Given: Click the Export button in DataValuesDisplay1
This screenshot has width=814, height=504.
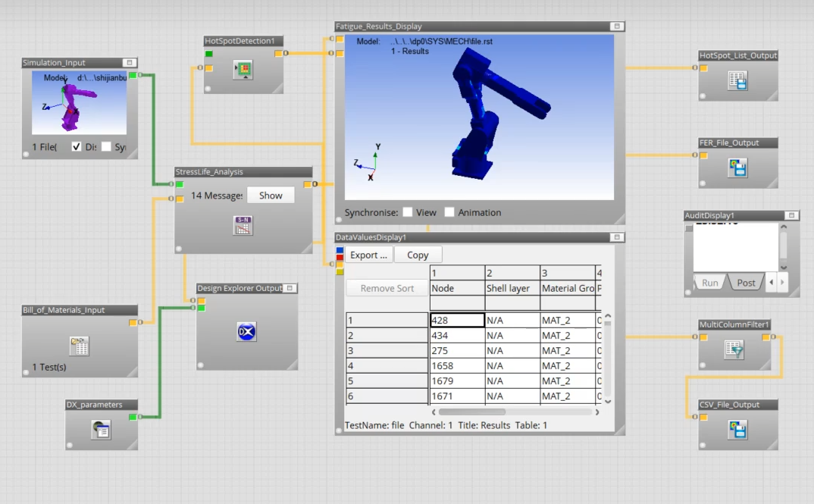Looking at the screenshot, I should click(368, 255).
